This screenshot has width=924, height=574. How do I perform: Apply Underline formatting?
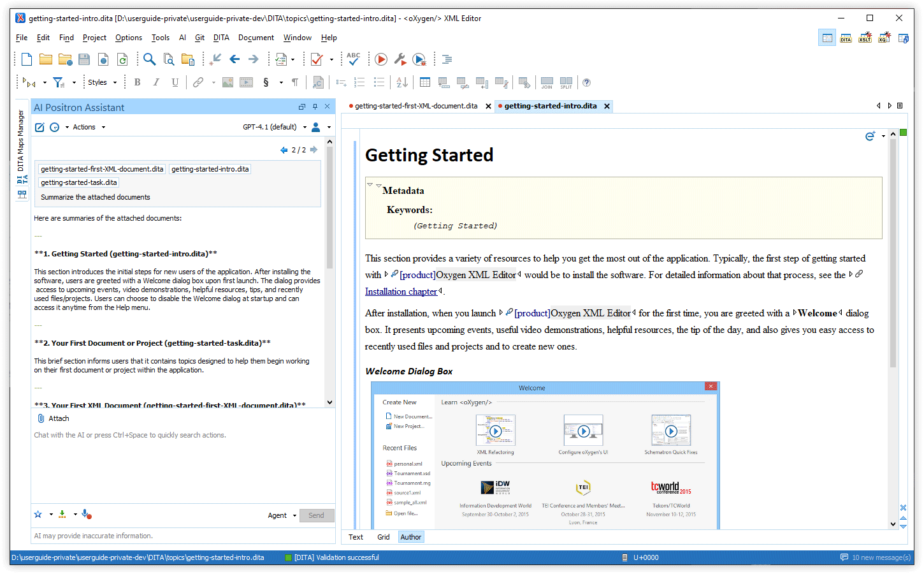point(175,82)
